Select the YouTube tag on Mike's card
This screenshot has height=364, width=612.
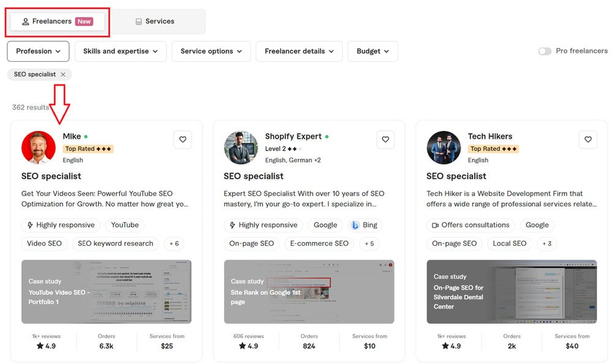(x=125, y=225)
